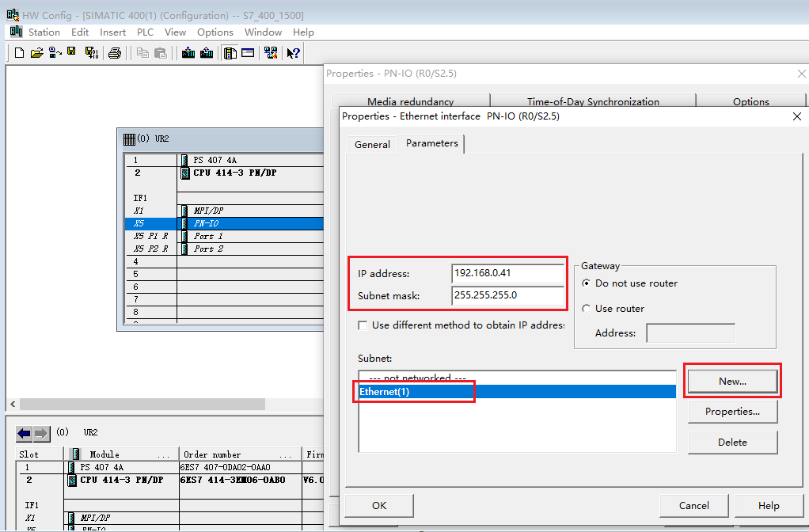Click the Module column header

point(121,454)
